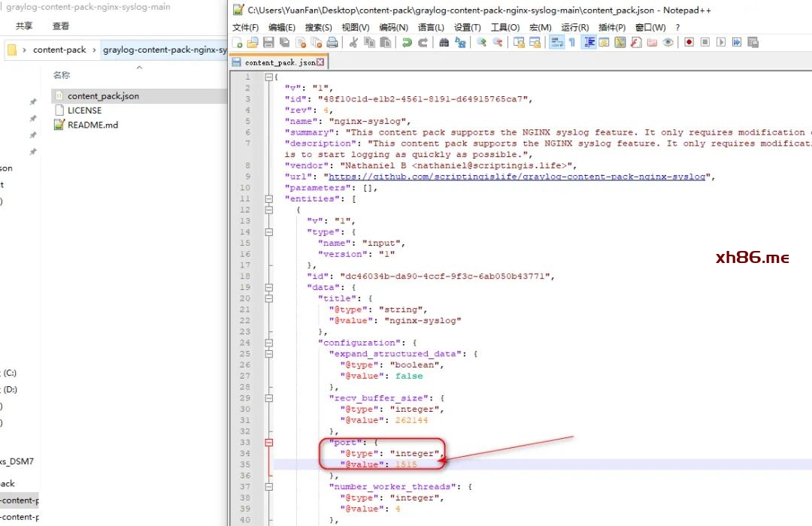Select README.md in the file list
Viewport: 812px width, 526px height.
pyautogui.click(x=92, y=125)
